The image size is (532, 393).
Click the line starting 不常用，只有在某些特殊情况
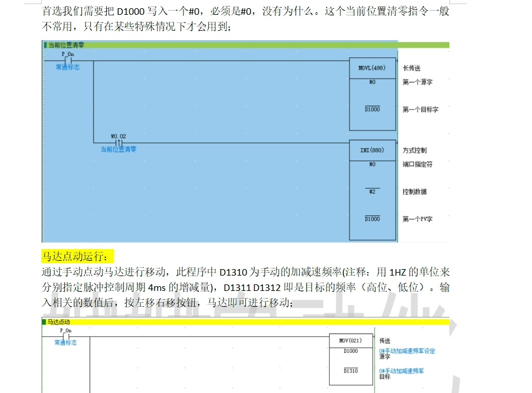point(137,27)
